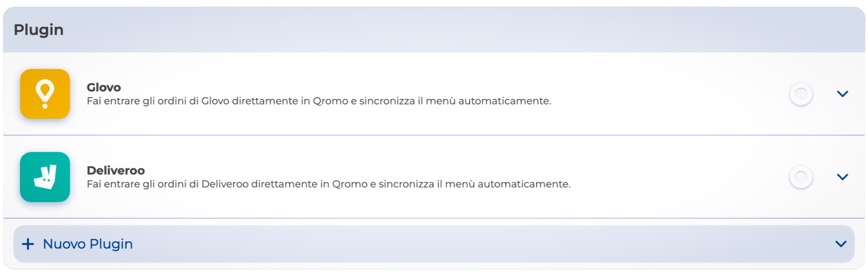
Task: Click empty middle area of Nuovo Plugin bar
Action: tap(453, 244)
